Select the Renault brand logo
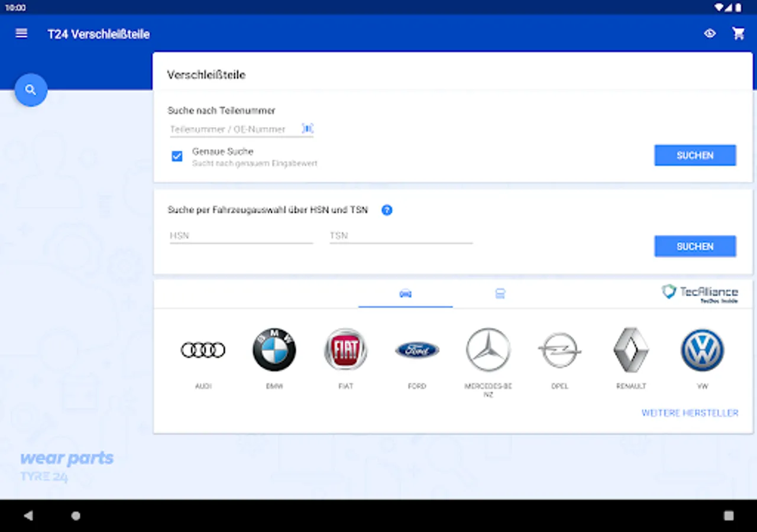 pyautogui.click(x=631, y=350)
